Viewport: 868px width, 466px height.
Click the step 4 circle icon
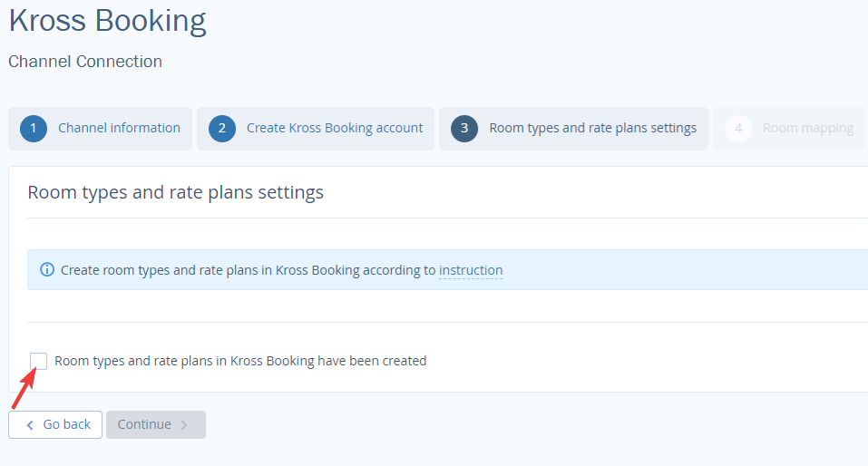pyautogui.click(x=738, y=129)
